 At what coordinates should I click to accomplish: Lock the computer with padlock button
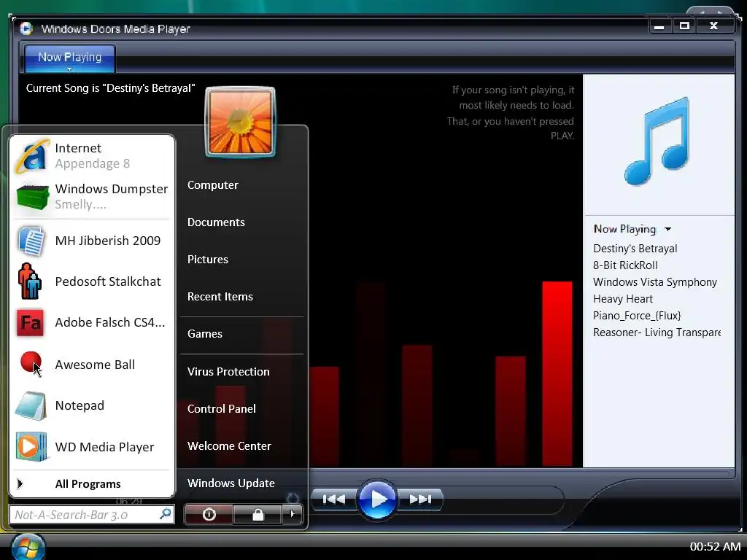258,514
